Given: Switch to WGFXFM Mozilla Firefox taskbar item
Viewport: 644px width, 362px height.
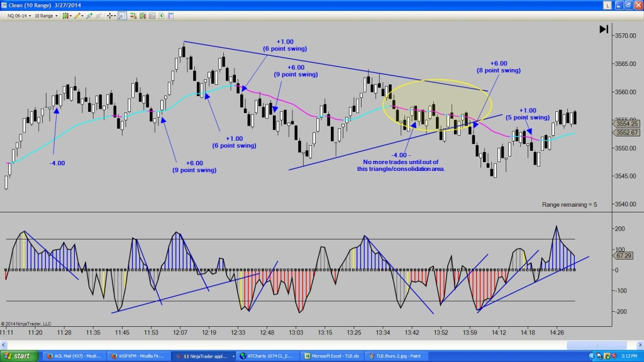Looking at the screenshot, I should (x=138, y=356).
